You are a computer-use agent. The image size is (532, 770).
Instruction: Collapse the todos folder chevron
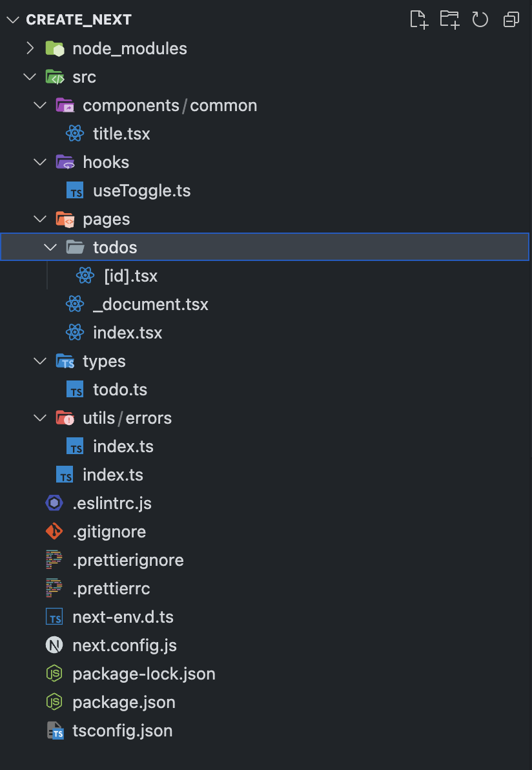(50, 247)
